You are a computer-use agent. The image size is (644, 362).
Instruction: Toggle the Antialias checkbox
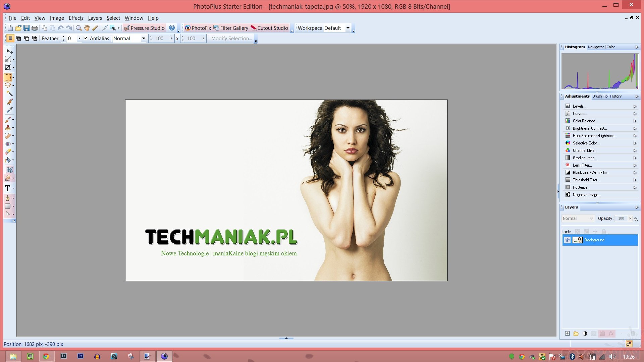pos(86,38)
